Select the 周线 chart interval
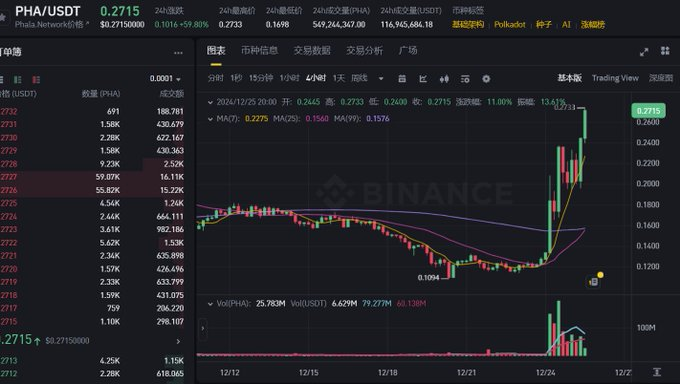The image size is (680, 384). tap(359, 78)
